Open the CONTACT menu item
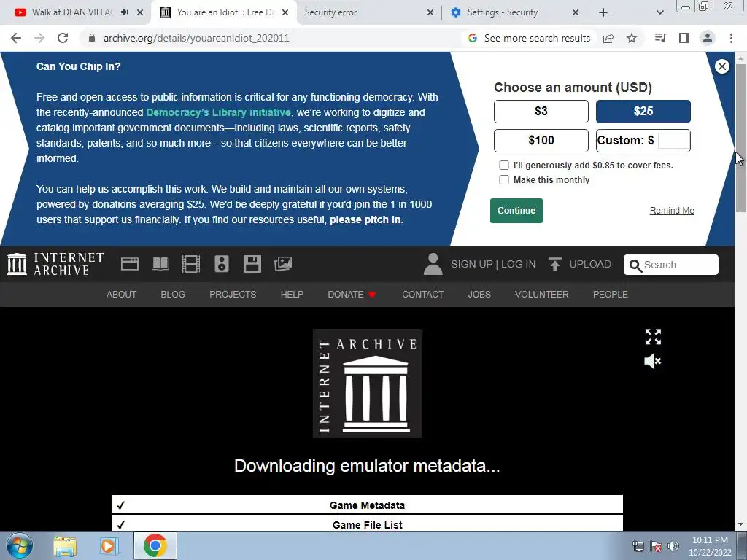Screen dimensions: 747x560 [x=422, y=295]
